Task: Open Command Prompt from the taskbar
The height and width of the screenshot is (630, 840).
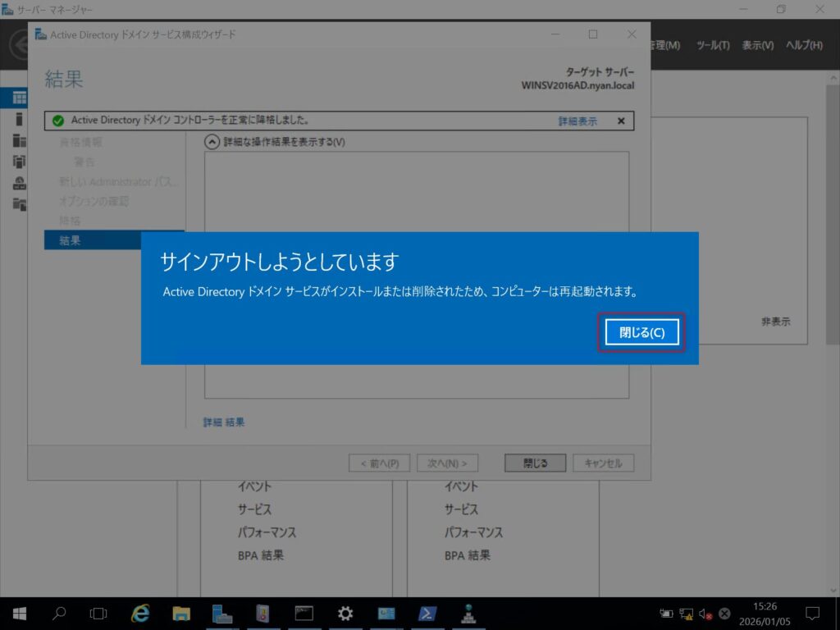Action: tap(304, 613)
